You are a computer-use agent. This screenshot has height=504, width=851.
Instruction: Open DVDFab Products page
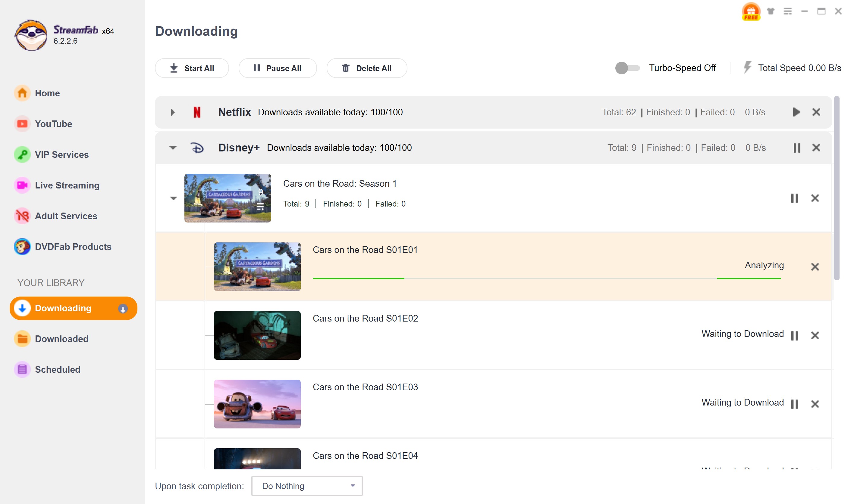63,247
